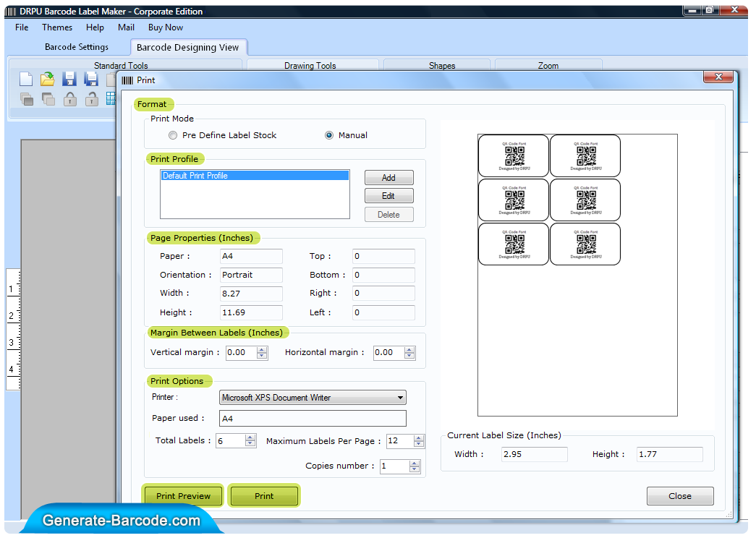Increase the Copies number
The height and width of the screenshot is (538, 756).
coord(414,464)
